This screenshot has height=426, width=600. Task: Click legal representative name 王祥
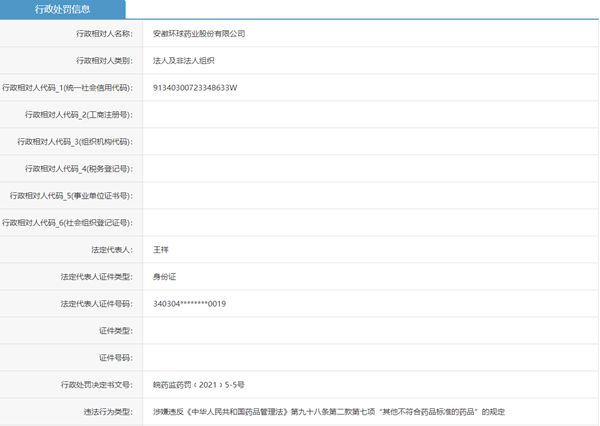click(161, 249)
